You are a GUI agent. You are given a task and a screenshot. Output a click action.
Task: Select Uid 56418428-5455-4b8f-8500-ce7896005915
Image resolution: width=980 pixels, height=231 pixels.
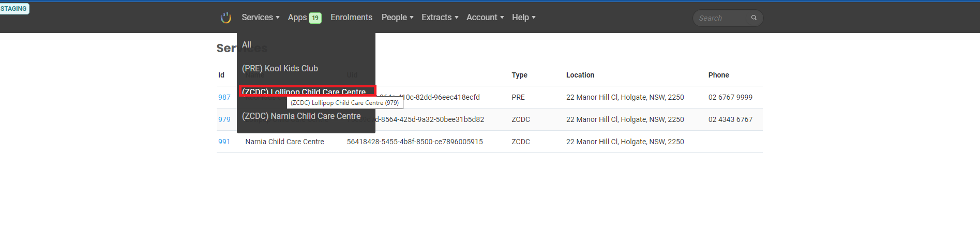(x=415, y=142)
